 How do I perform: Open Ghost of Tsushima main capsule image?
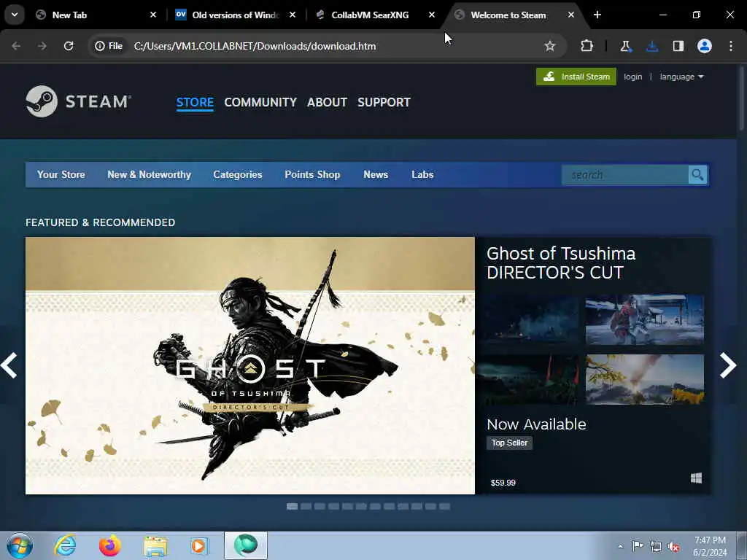tap(250, 366)
